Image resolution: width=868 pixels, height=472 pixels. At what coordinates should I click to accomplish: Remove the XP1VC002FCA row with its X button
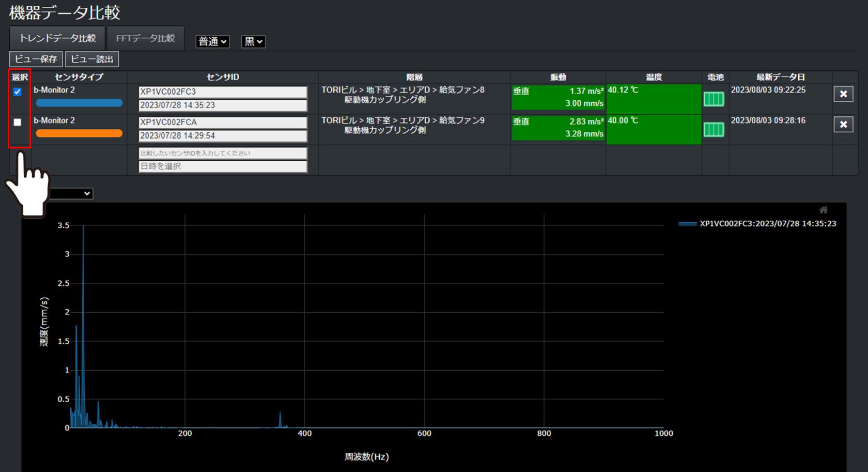click(x=843, y=125)
